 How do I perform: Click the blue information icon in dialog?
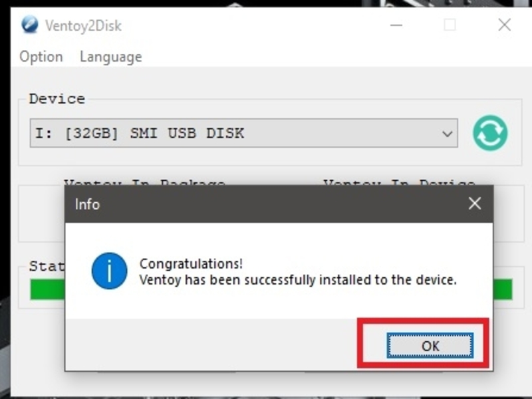pos(109,271)
